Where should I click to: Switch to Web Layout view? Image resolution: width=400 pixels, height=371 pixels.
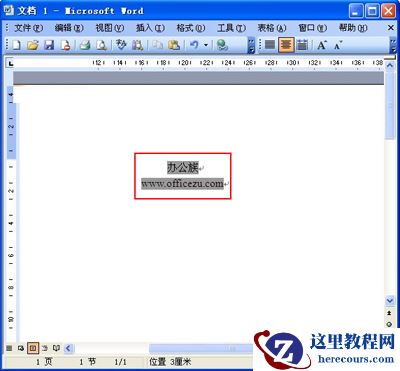click(21, 348)
